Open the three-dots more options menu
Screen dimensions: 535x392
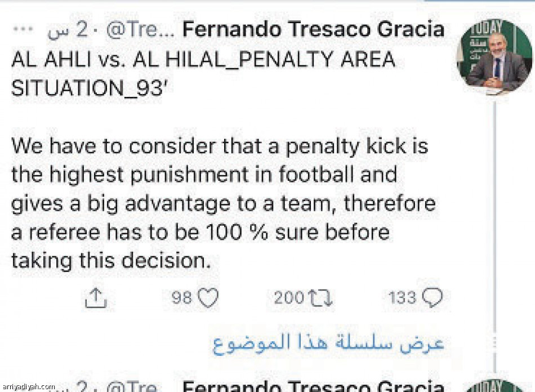click(x=26, y=29)
